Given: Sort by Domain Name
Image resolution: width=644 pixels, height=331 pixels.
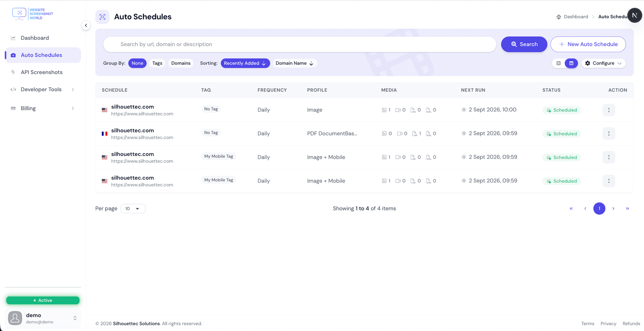Looking at the screenshot, I should point(294,63).
